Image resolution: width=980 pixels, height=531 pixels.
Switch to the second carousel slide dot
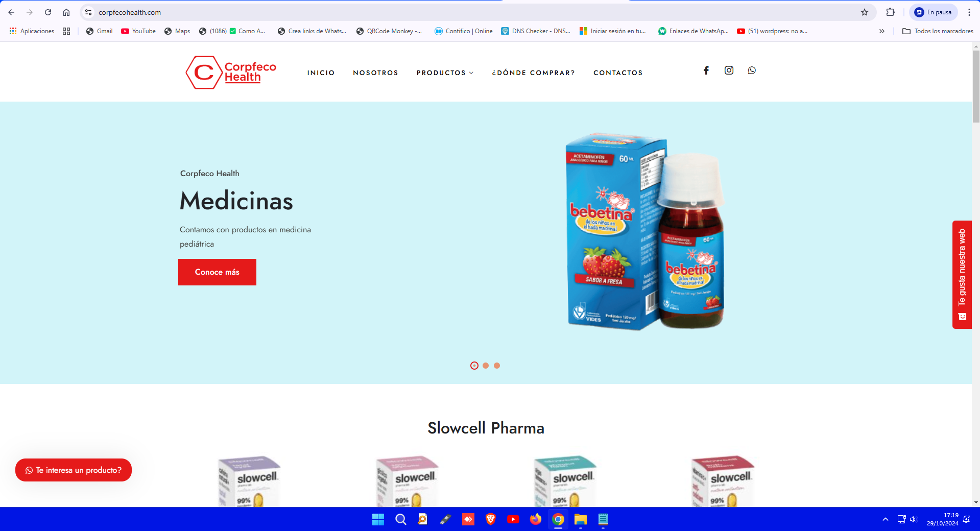click(486, 366)
